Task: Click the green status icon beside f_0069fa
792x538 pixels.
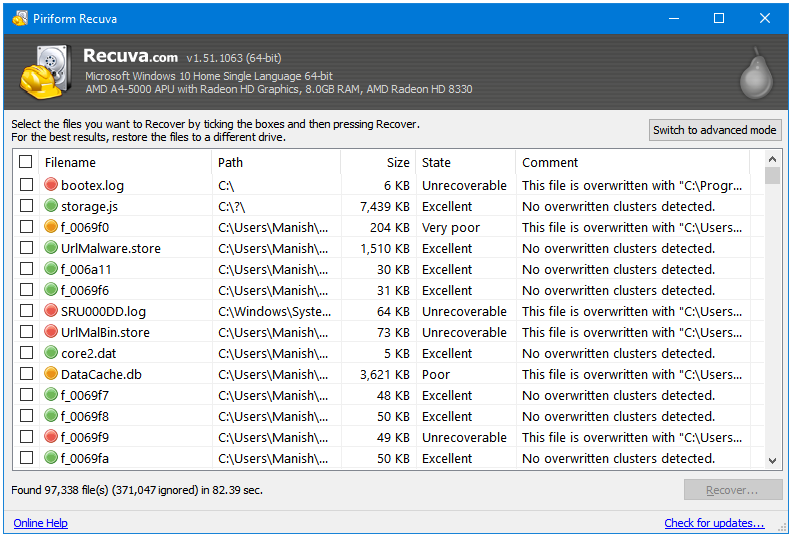Action: point(51,457)
